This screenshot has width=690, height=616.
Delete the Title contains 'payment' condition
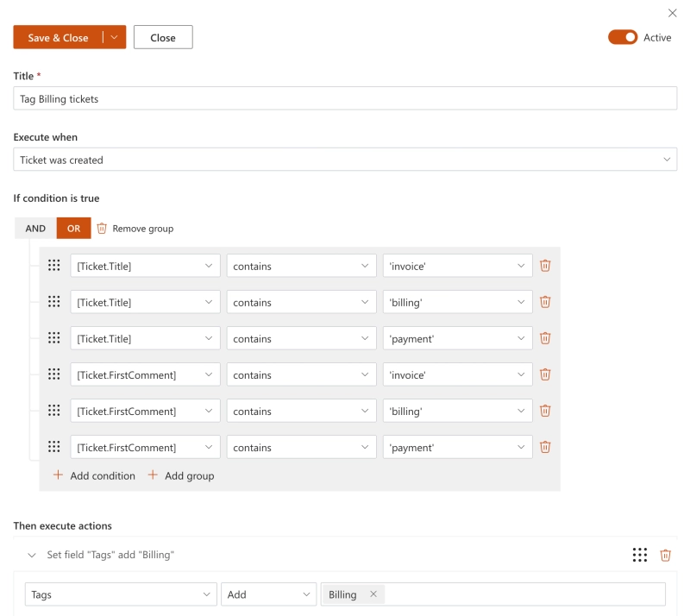click(x=545, y=338)
